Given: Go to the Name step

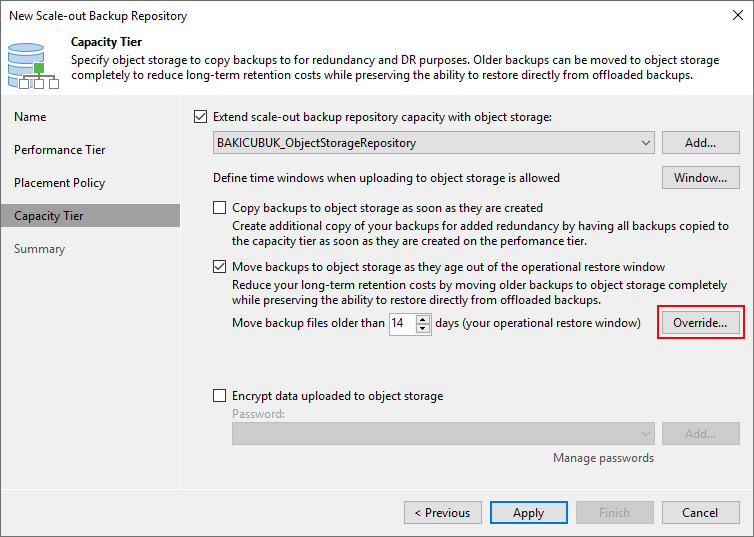Looking at the screenshot, I should point(30,117).
